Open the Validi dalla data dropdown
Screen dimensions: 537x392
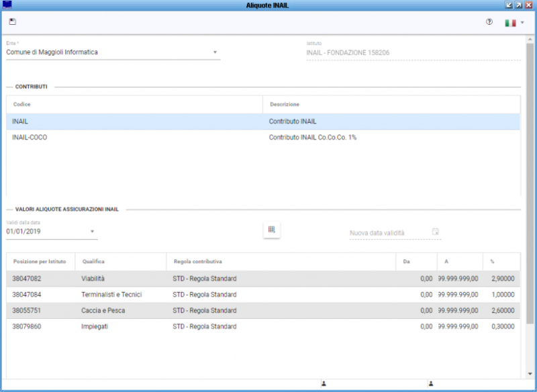[92, 232]
